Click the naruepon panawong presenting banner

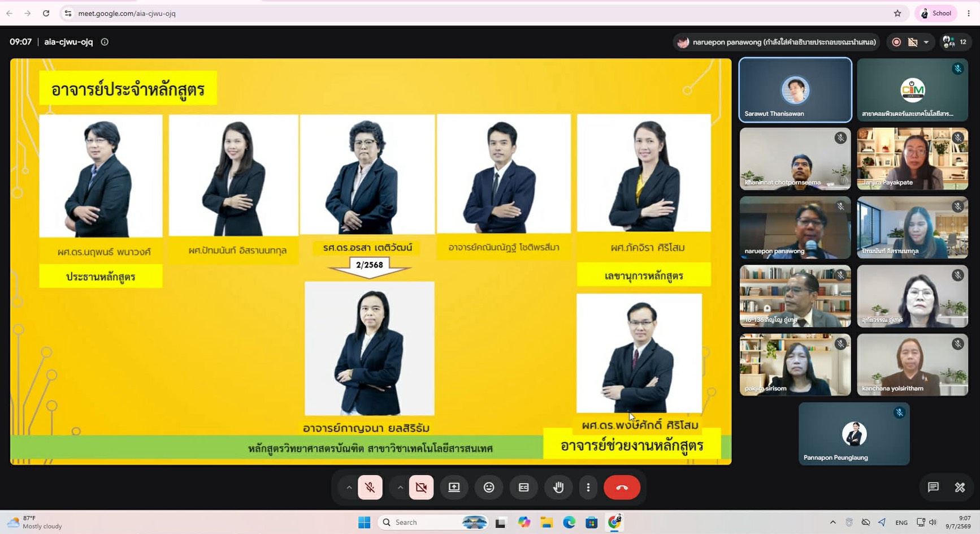(x=778, y=42)
